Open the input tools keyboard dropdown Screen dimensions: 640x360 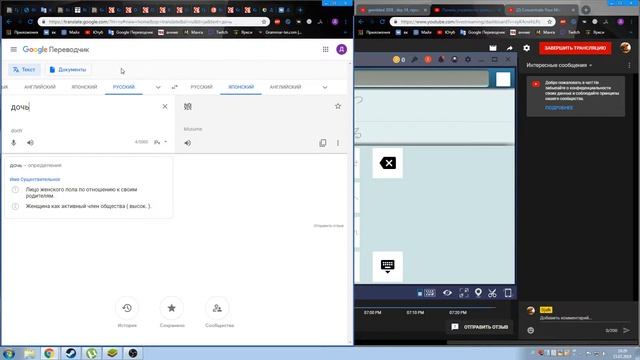click(x=160, y=142)
